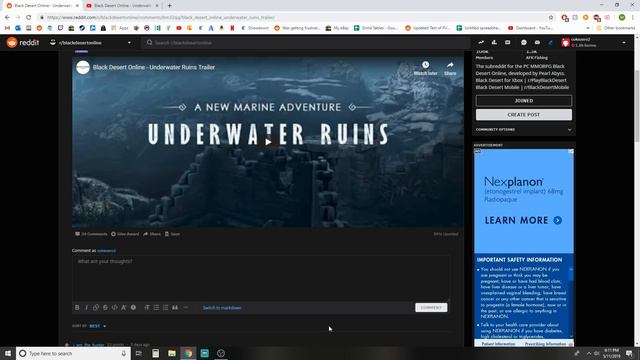Click the Reddit logo home link
The image size is (640, 360).
[23, 42]
